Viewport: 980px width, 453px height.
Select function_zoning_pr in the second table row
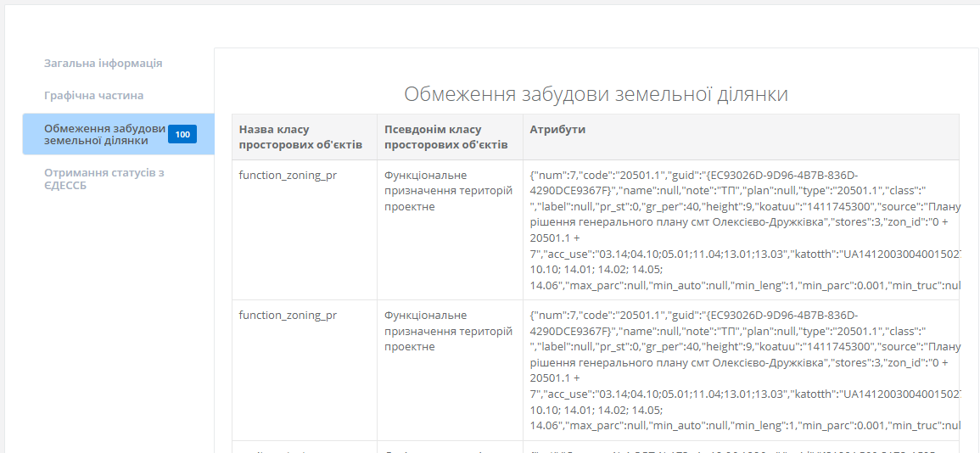point(288,315)
